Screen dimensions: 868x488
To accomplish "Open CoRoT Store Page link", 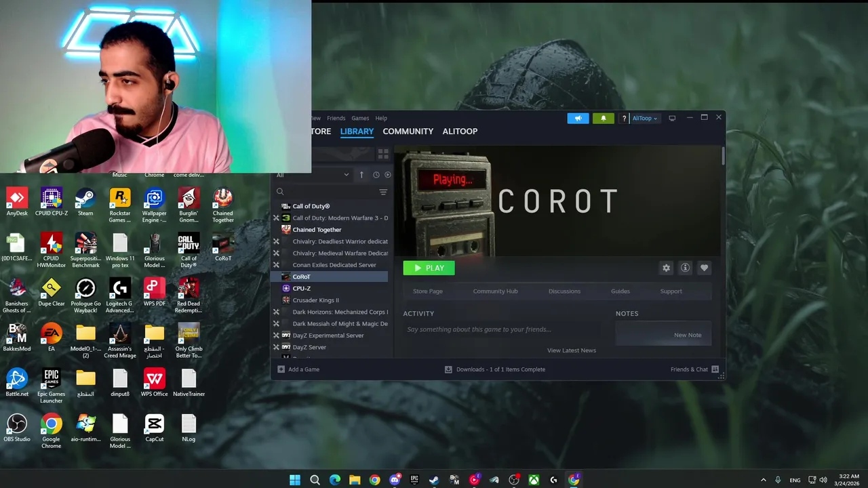I will (428, 291).
